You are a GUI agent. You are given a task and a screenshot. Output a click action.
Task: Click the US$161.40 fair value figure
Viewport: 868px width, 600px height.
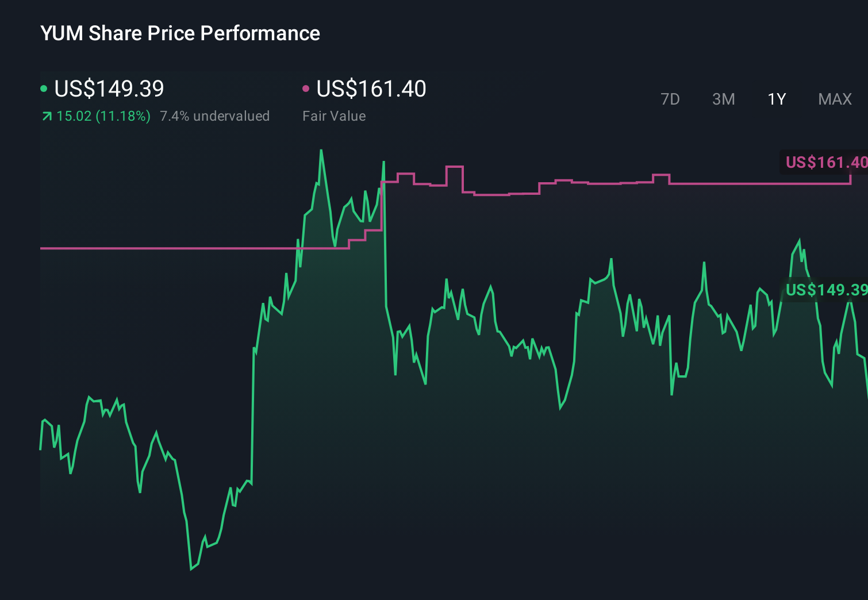371,88
